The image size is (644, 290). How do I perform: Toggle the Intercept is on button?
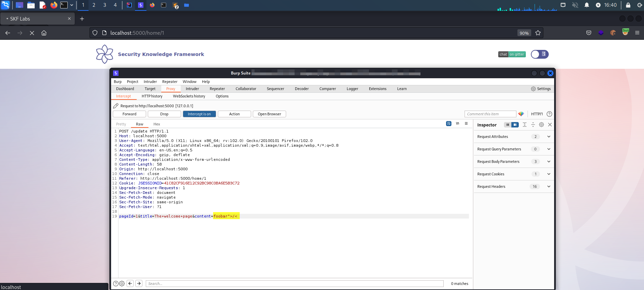point(199,114)
